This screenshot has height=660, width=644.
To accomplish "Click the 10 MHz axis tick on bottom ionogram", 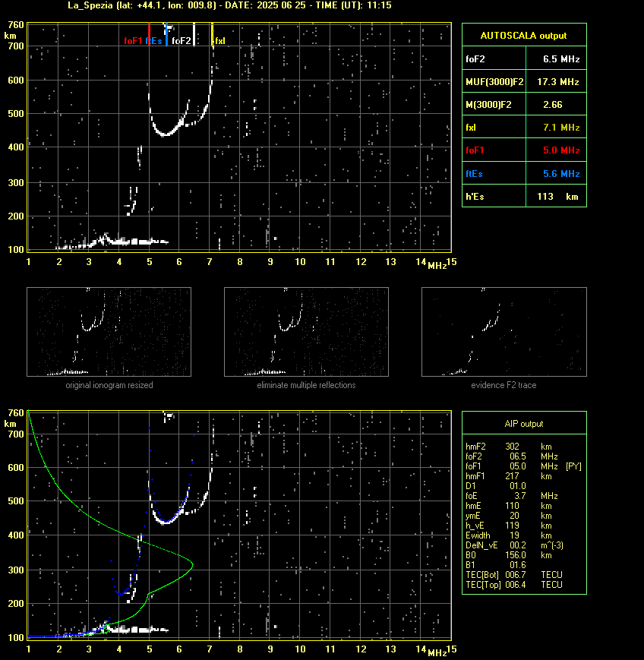I will 300,649.
